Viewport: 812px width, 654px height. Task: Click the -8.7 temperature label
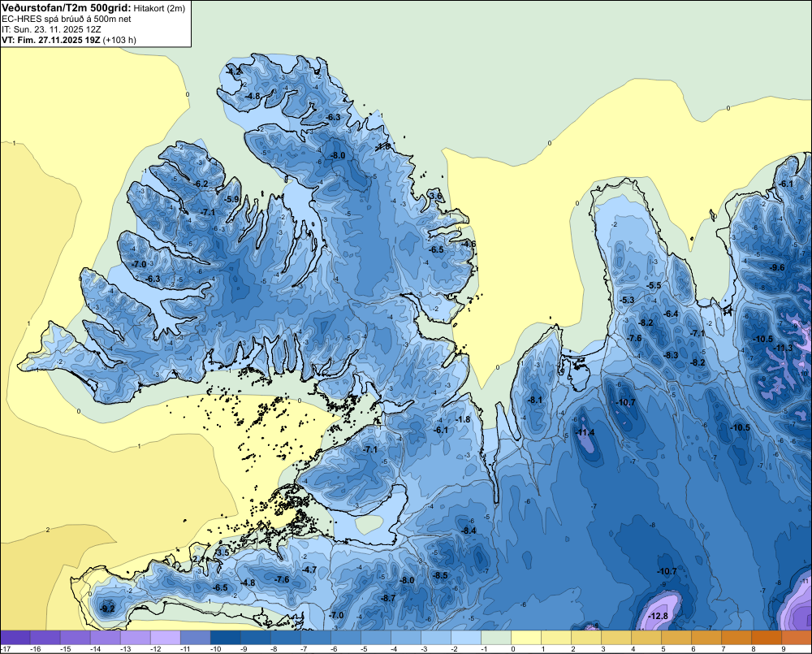[x=388, y=598]
